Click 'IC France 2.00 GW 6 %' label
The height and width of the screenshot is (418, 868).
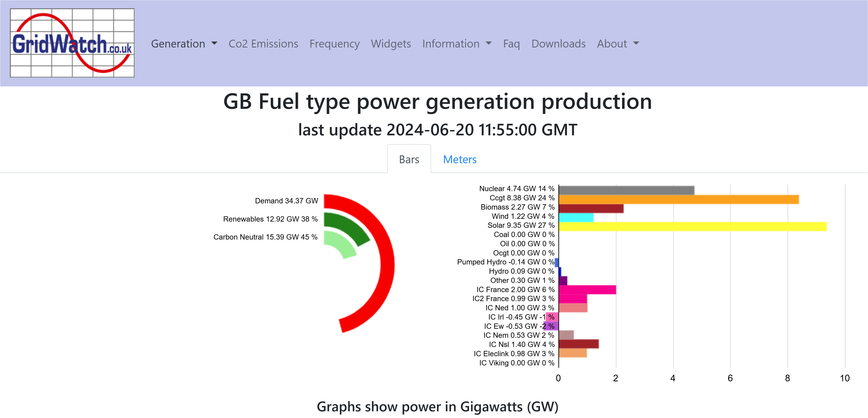pyautogui.click(x=515, y=290)
